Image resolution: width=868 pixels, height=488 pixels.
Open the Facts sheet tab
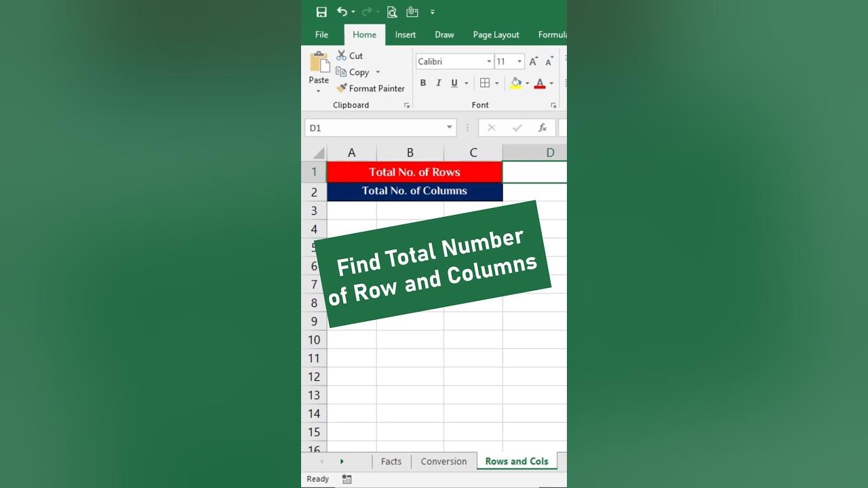coord(391,462)
